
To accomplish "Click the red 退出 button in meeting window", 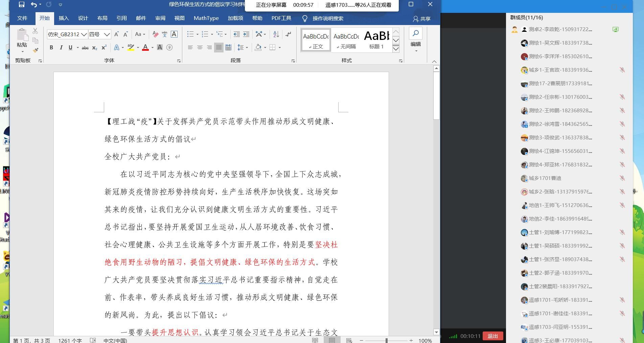I will click(493, 336).
